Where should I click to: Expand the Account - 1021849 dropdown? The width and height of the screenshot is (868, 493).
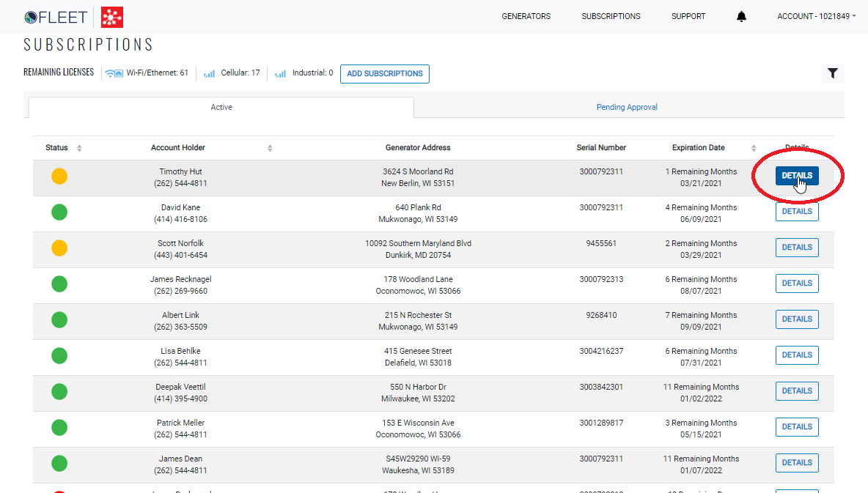[816, 17]
